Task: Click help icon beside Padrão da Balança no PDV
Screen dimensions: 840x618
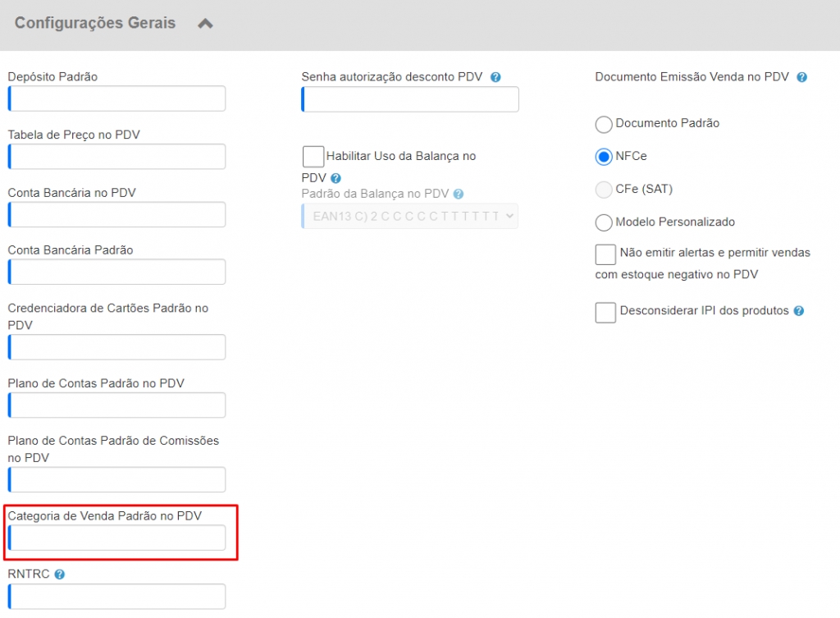Action: [x=459, y=195]
